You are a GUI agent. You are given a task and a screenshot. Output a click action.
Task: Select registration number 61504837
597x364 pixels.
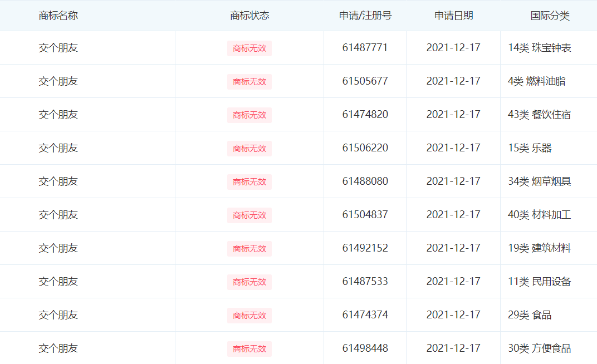pos(365,214)
